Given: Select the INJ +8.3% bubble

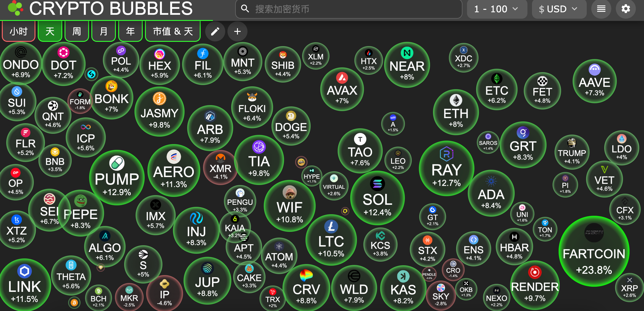Looking at the screenshot, I should tap(196, 230).
